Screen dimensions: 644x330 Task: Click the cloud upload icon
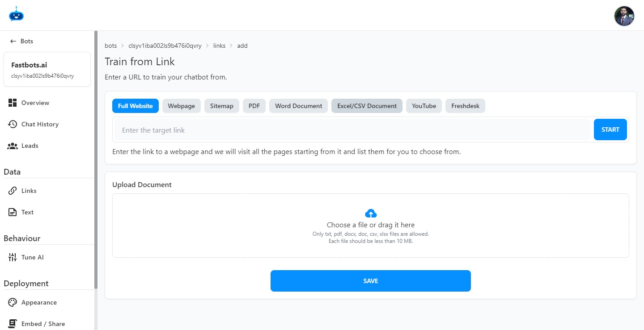(371, 213)
